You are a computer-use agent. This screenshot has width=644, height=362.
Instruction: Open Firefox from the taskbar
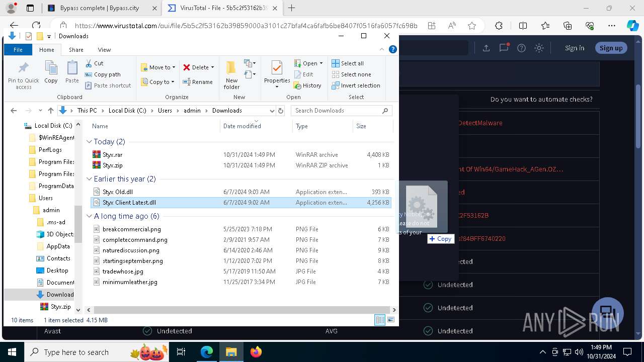pyautogui.click(x=256, y=352)
